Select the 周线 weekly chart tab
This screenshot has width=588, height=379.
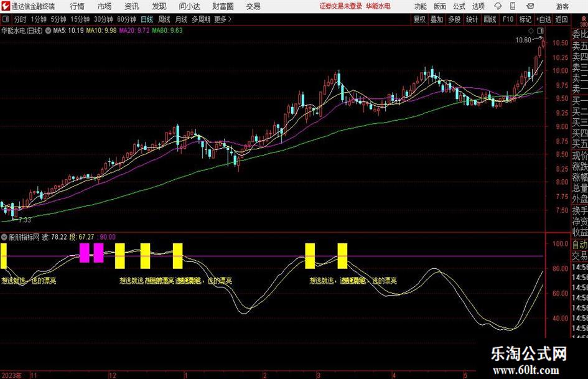tap(164, 19)
